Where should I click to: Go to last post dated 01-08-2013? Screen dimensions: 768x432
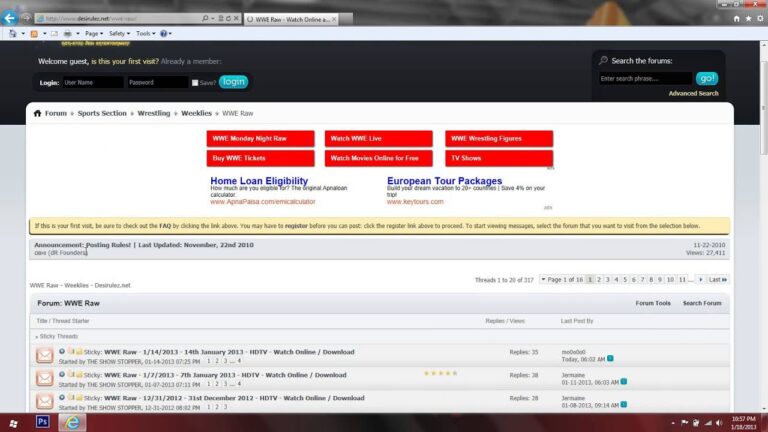pyautogui.click(x=624, y=405)
